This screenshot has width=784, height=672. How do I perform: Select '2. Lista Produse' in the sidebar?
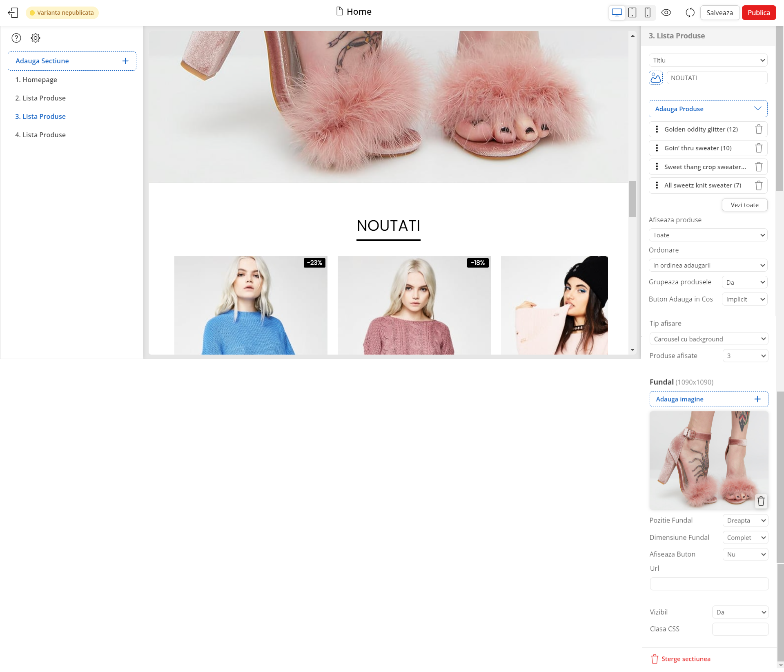click(40, 98)
